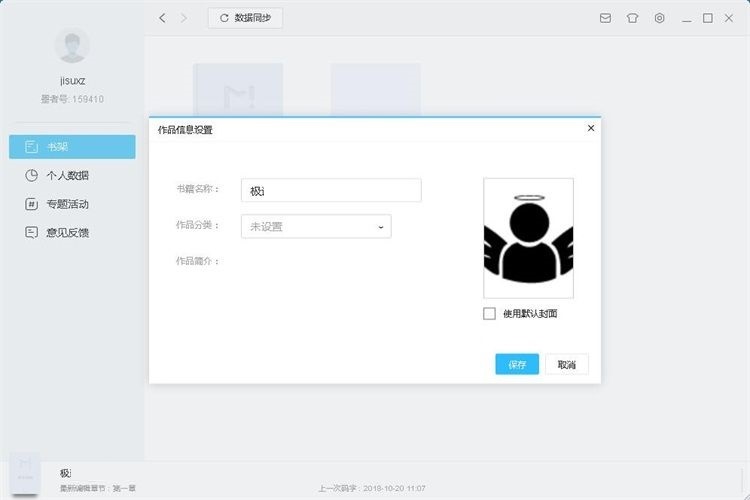Screen dimensions: 750x500
Task: Open settings via the gear icon
Action: point(659,18)
